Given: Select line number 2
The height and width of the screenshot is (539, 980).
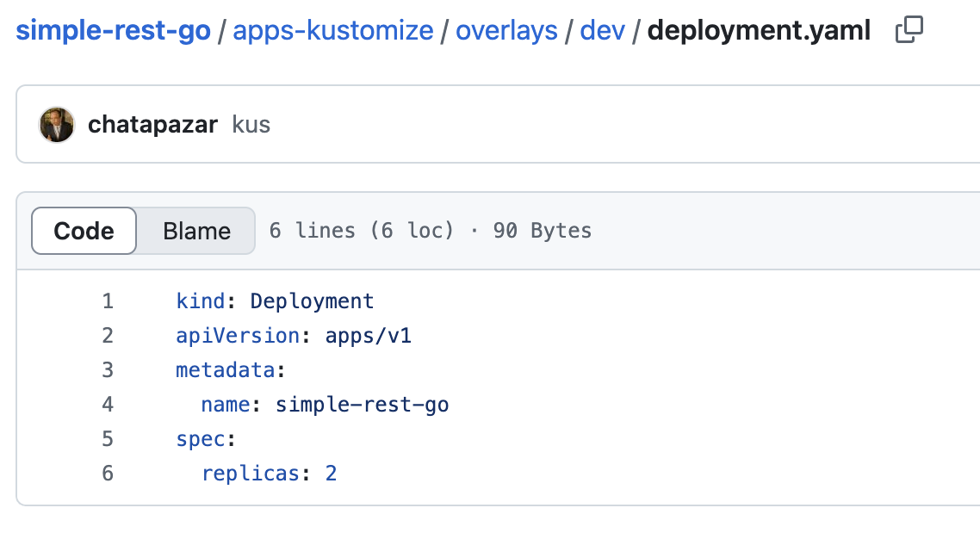Looking at the screenshot, I should click(108, 336).
